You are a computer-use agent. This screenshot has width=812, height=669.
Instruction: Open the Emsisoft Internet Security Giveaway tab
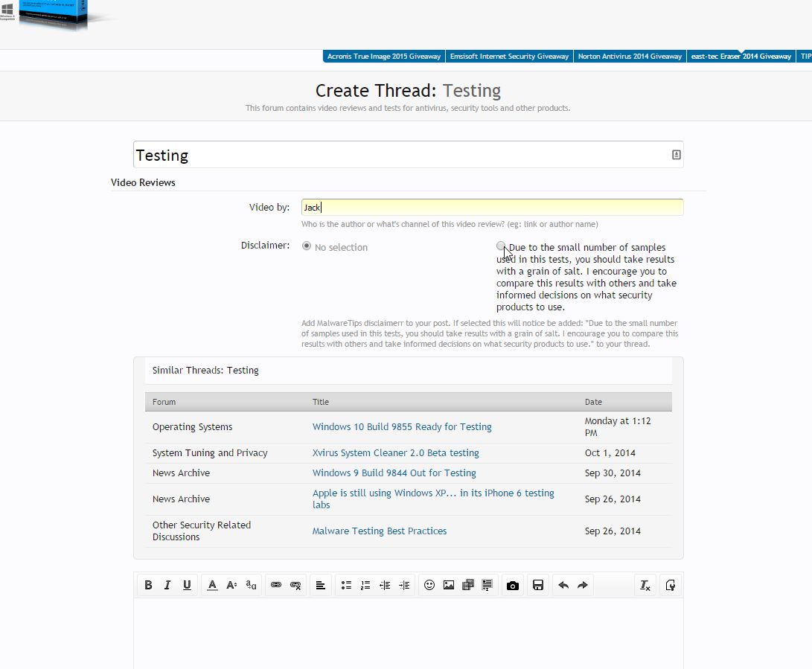tap(510, 57)
